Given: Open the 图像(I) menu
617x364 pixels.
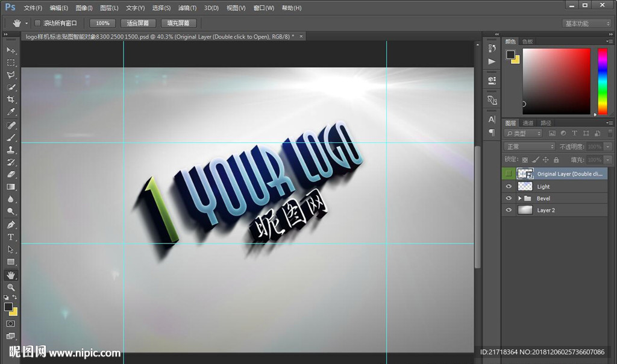Looking at the screenshot, I should point(84,8).
